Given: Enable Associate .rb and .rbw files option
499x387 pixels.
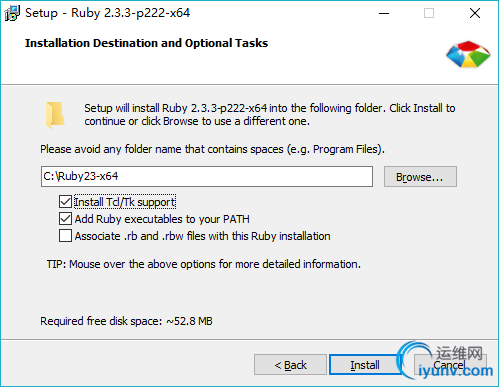Looking at the screenshot, I should (65, 236).
